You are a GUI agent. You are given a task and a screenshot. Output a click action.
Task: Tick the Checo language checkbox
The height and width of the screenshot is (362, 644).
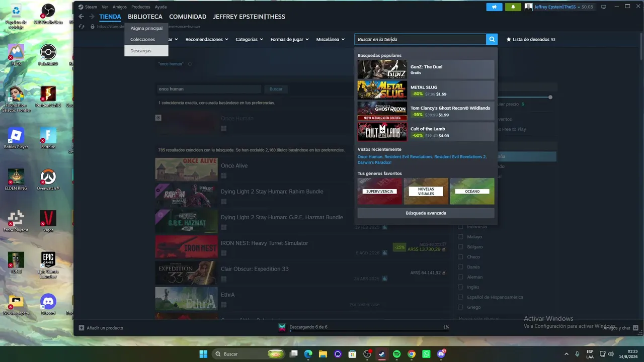click(x=460, y=257)
